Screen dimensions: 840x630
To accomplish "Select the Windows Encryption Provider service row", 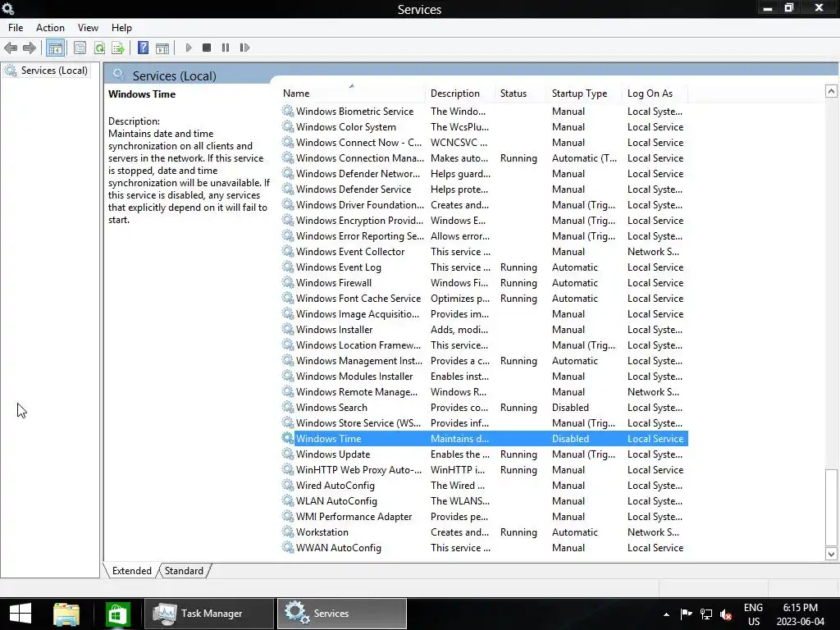I will click(x=484, y=220).
